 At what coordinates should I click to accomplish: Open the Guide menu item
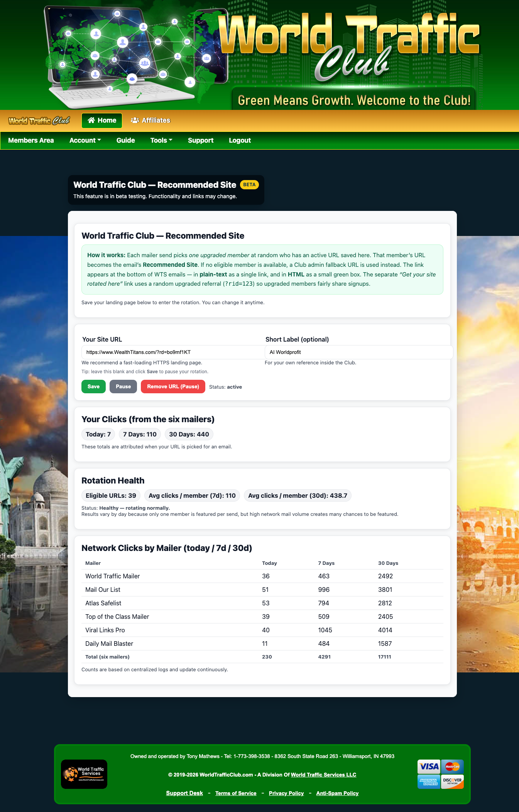(125, 140)
